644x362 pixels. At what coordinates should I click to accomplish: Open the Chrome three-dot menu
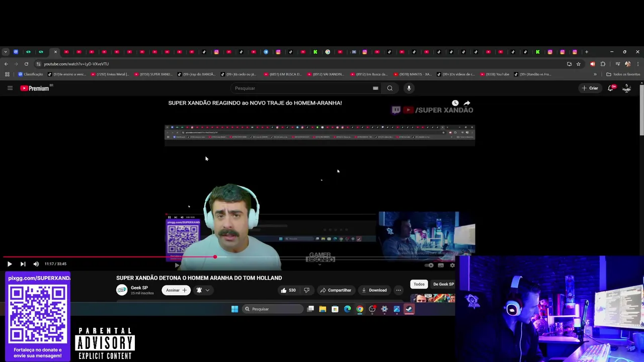(638, 64)
